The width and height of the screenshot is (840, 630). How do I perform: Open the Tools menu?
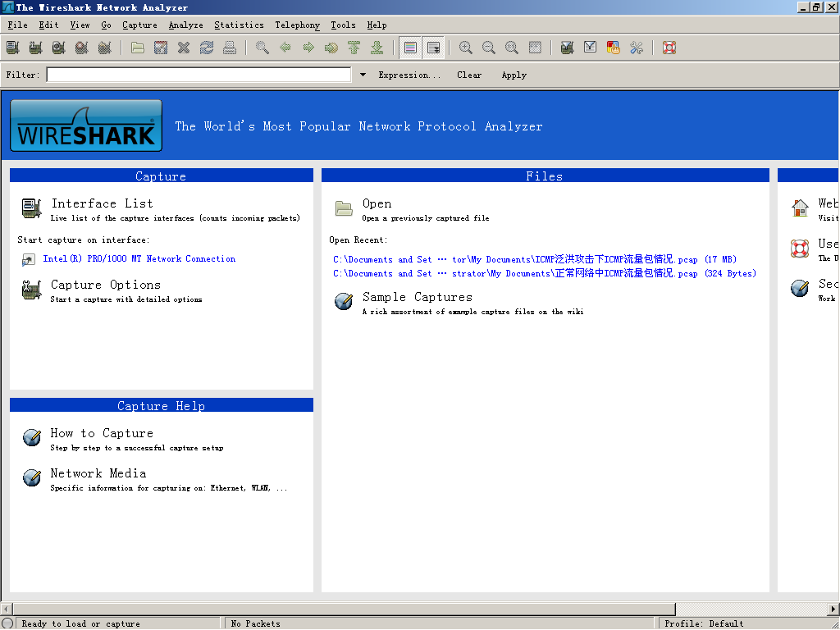(343, 25)
